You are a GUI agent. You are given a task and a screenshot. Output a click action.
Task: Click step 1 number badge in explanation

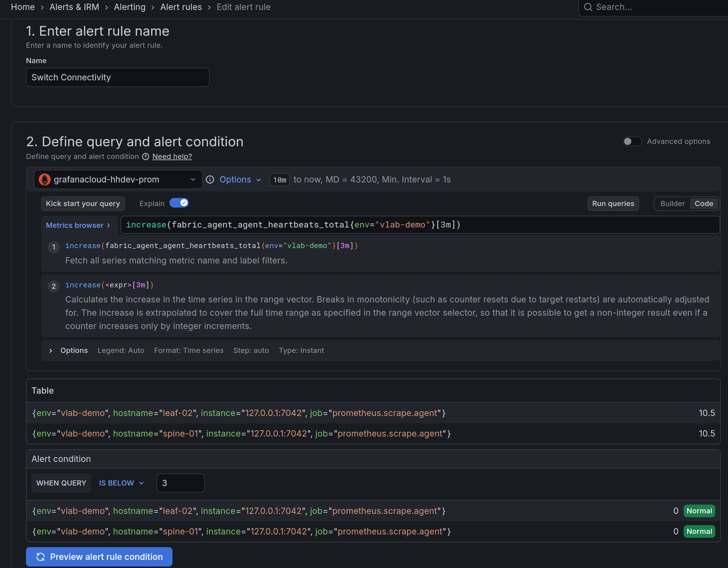[x=54, y=247]
